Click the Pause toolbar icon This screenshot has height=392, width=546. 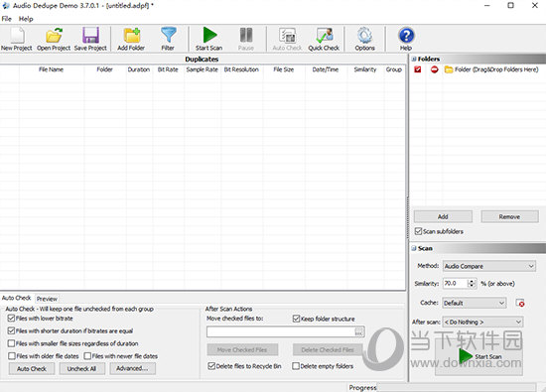click(x=246, y=39)
